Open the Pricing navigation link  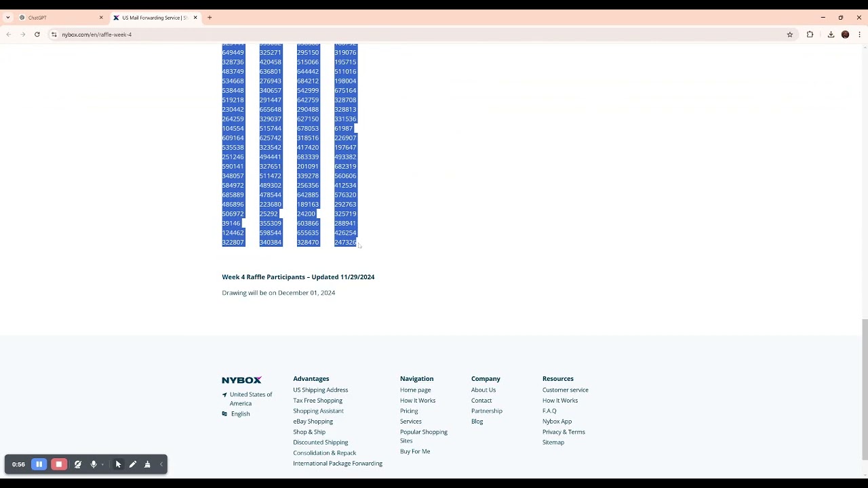[x=409, y=411]
